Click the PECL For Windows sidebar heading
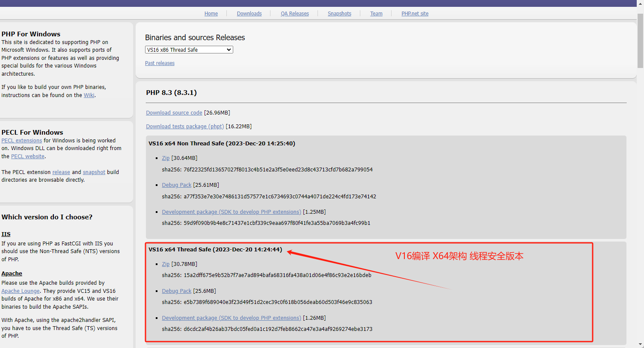This screenshot has height=348, width=644. click(32, 133)
